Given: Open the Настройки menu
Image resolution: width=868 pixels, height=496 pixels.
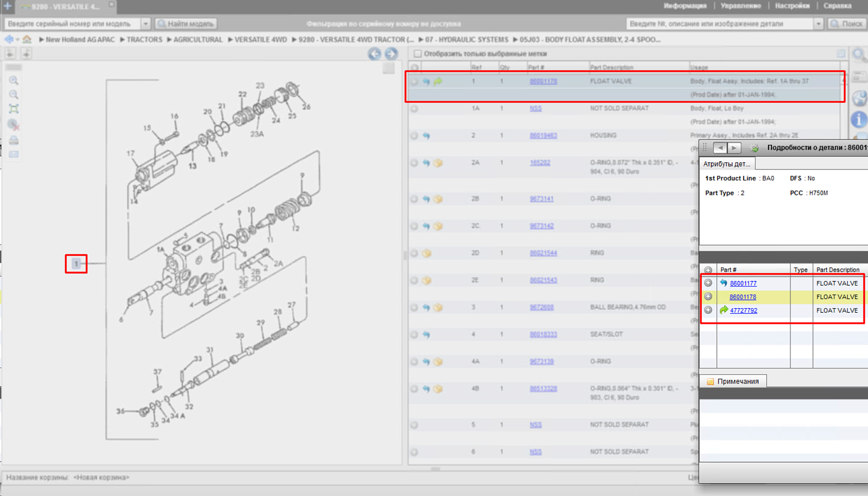Looking at the screenshot, I should point(792,6).
